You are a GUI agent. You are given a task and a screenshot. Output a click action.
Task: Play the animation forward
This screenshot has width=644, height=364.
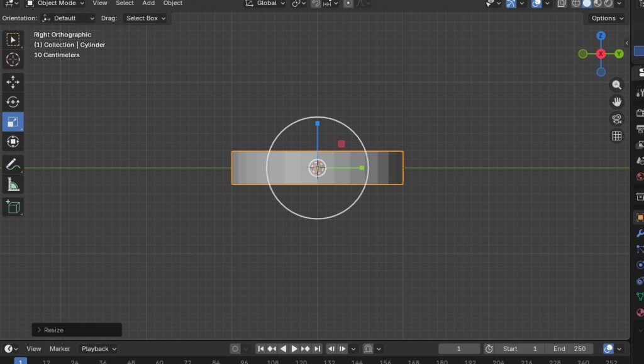(294, 349)
